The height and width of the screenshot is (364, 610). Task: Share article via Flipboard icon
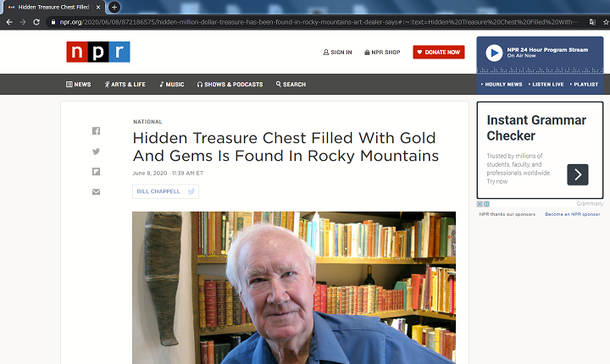96,172
